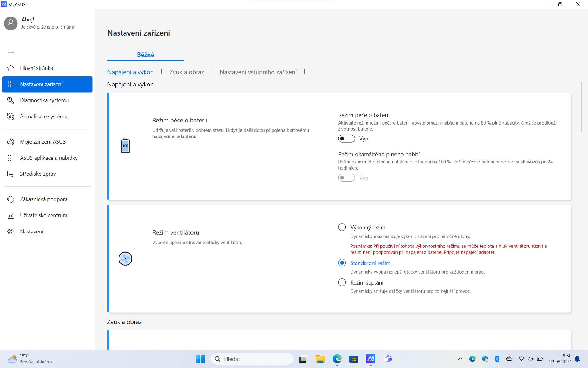
Task: Open the Windows Start menu
Action: (x=200, y=359)
